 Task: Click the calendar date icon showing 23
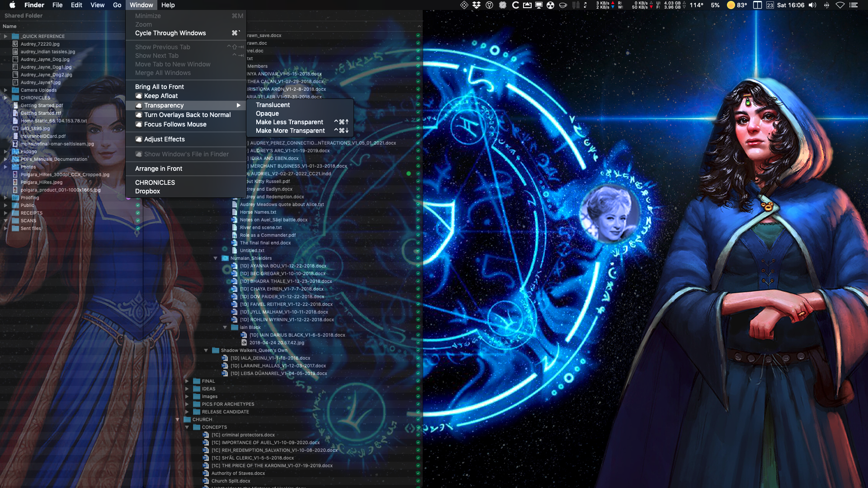click(x=770, y=5)
